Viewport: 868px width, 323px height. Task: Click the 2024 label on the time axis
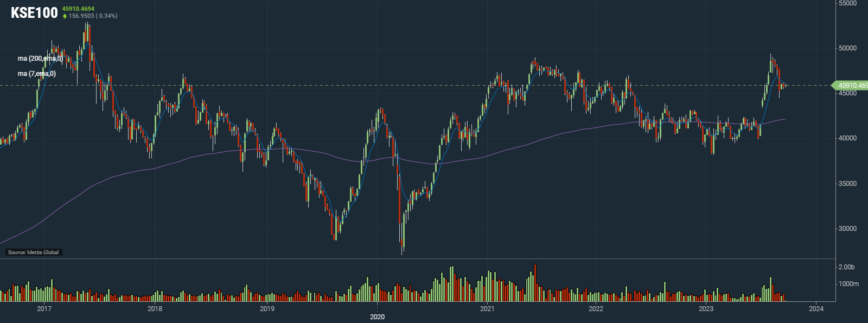[x=816, y=309]
